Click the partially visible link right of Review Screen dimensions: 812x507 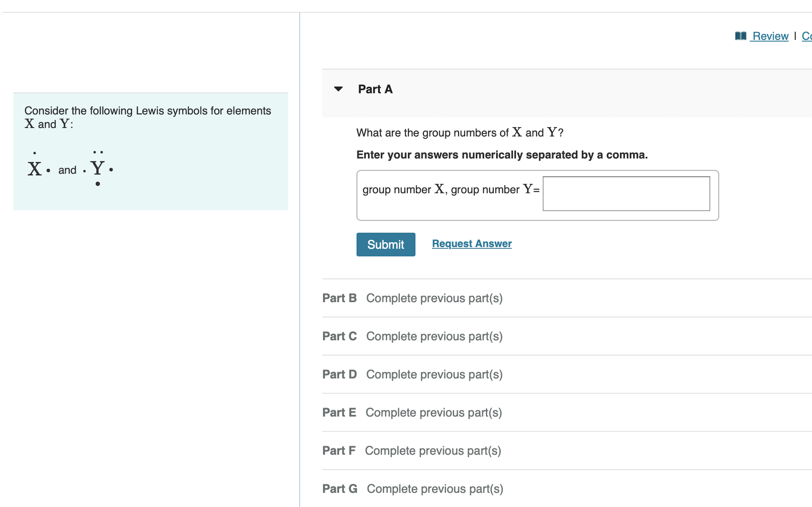coord(807,36)
